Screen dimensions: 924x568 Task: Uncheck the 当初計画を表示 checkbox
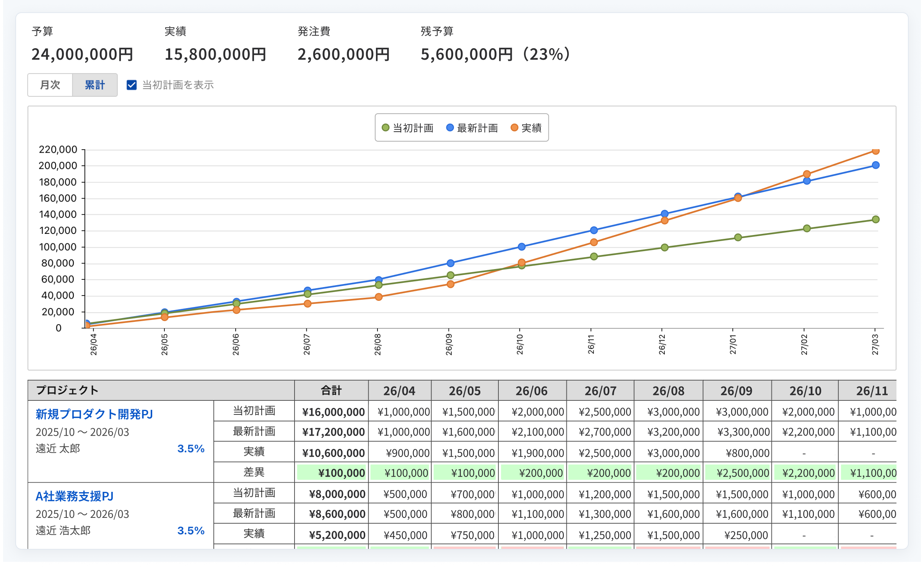[132, 85]
